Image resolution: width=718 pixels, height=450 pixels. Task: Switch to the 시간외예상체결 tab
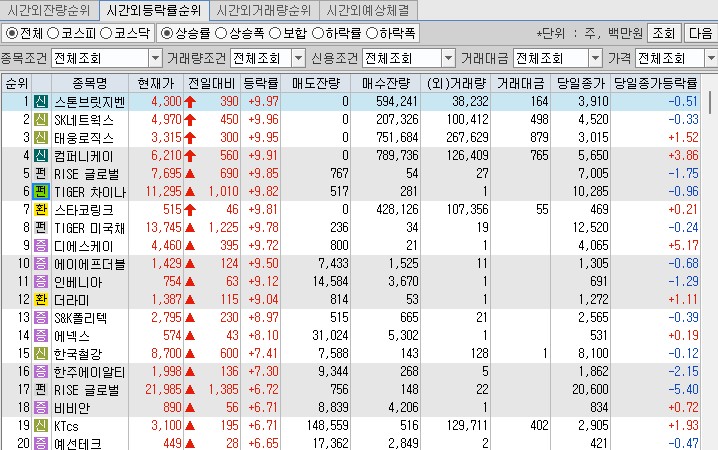point(368,10)
